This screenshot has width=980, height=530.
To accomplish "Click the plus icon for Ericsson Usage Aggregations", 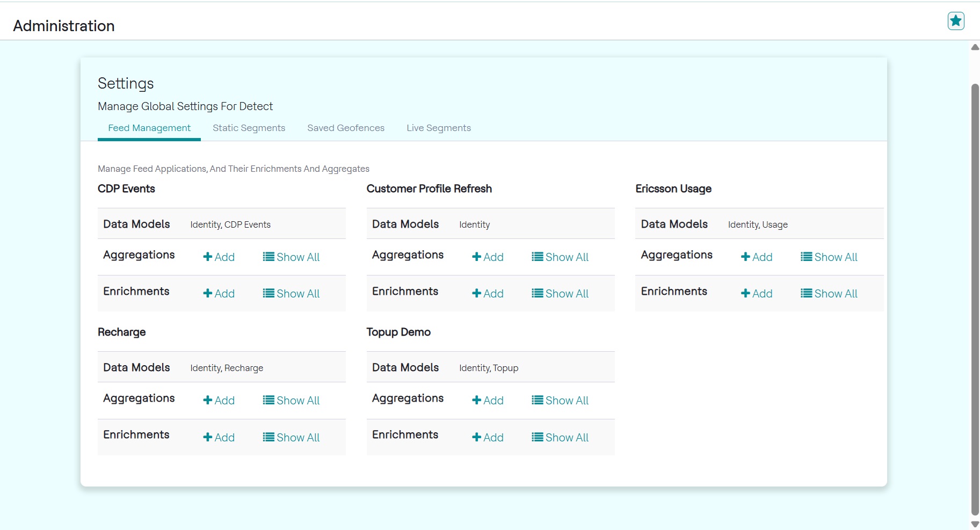I will (745, 257).
